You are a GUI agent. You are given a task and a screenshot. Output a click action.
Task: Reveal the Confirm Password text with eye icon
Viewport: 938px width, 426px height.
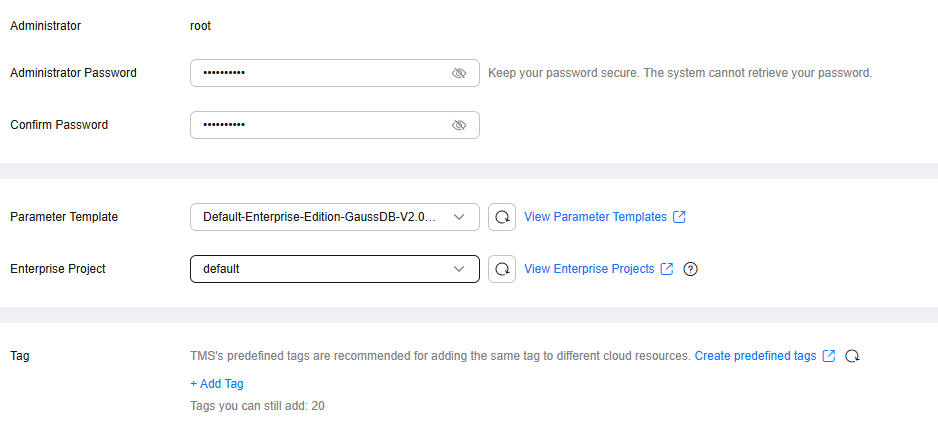(459, 125)
